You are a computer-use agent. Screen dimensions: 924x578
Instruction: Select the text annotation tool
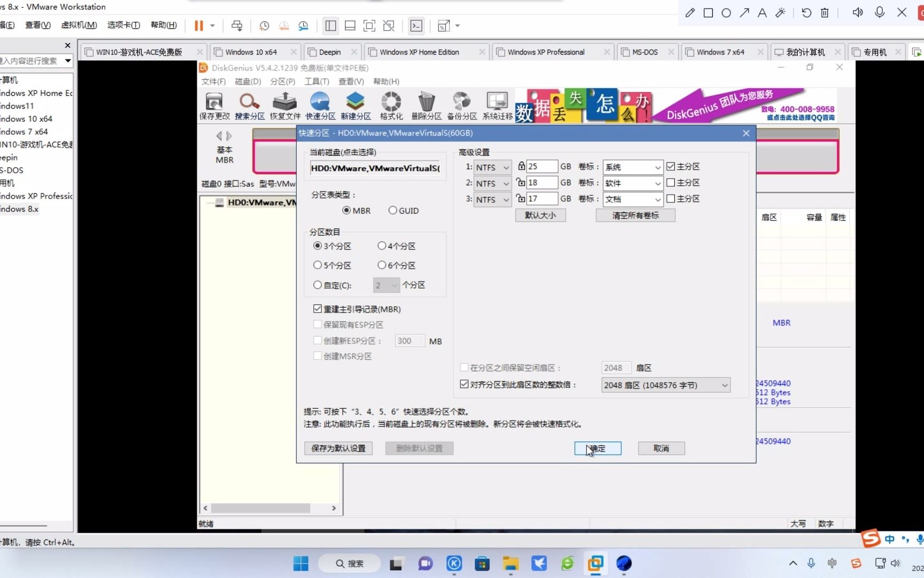point(762,12)
